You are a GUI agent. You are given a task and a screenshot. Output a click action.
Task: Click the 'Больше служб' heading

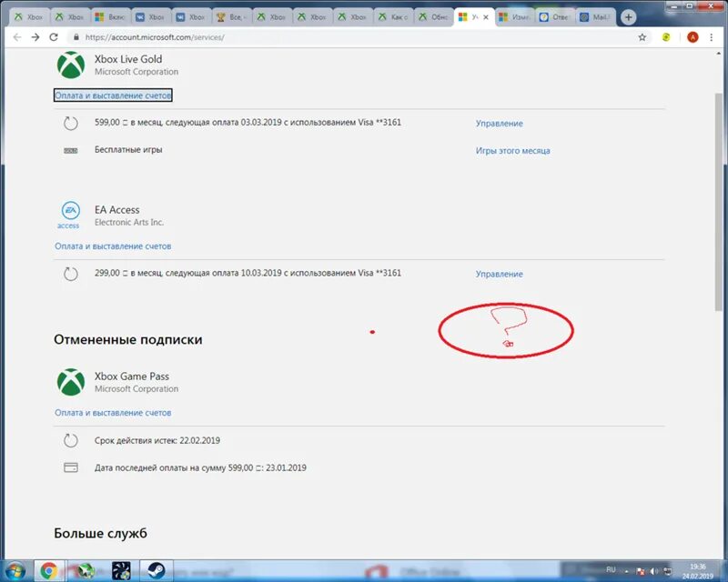pos(101,533)
